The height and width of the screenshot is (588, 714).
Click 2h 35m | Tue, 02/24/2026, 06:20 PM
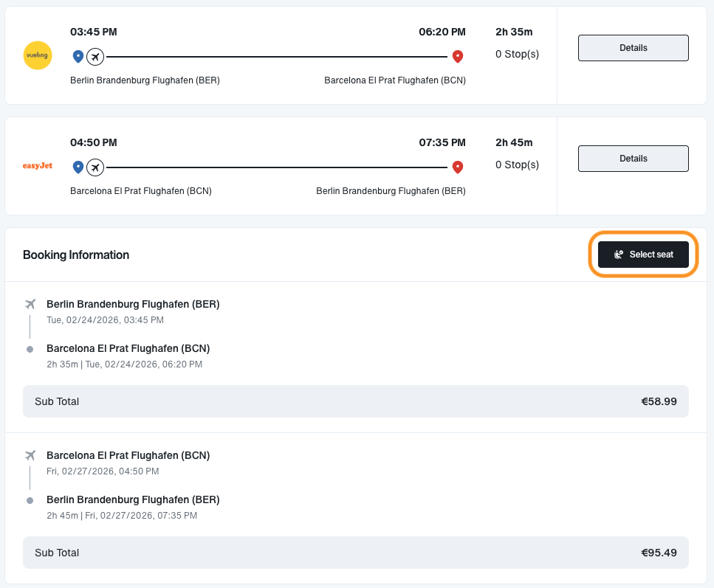click(x=124, y=364)
